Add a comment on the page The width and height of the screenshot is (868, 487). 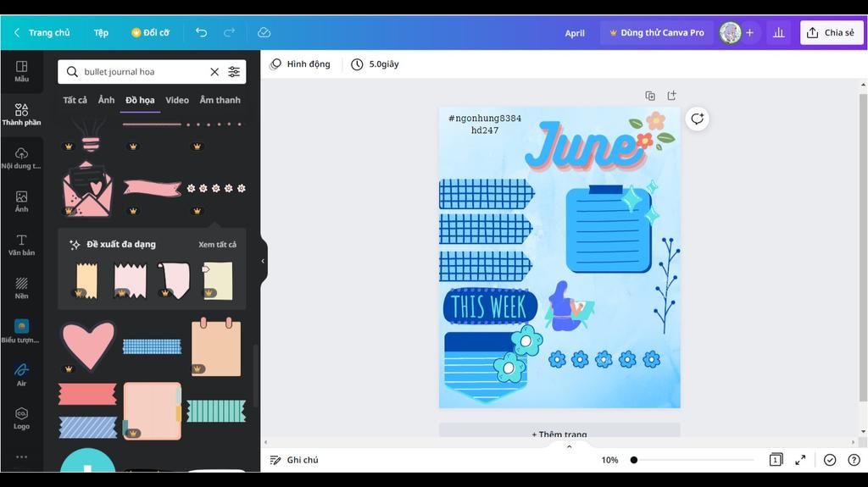697,119
